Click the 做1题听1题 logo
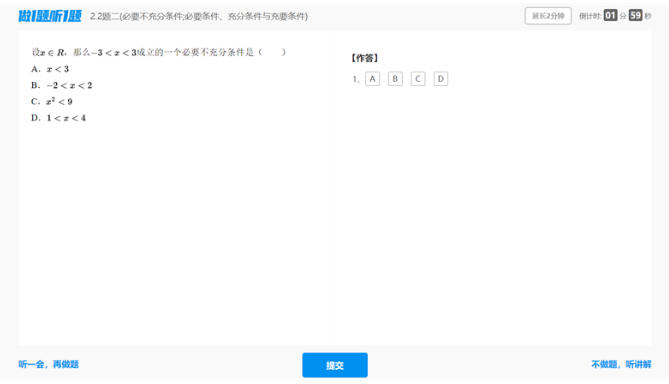The image size is (669, 384). tap(50, 16)
